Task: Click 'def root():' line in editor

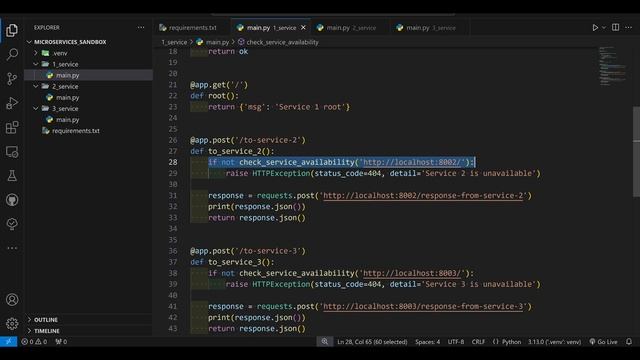Action: pos(214,96)
